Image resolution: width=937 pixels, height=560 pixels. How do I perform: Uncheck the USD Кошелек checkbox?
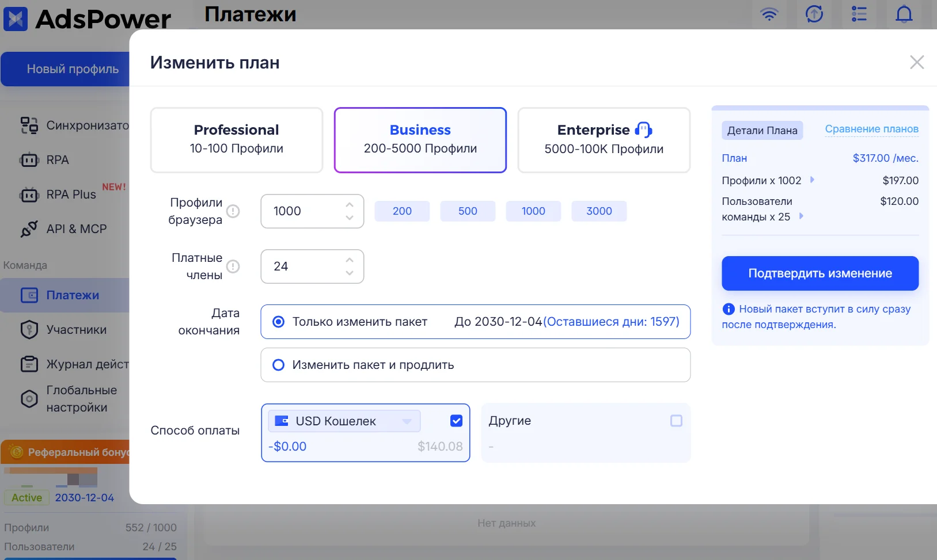point(456,421)
